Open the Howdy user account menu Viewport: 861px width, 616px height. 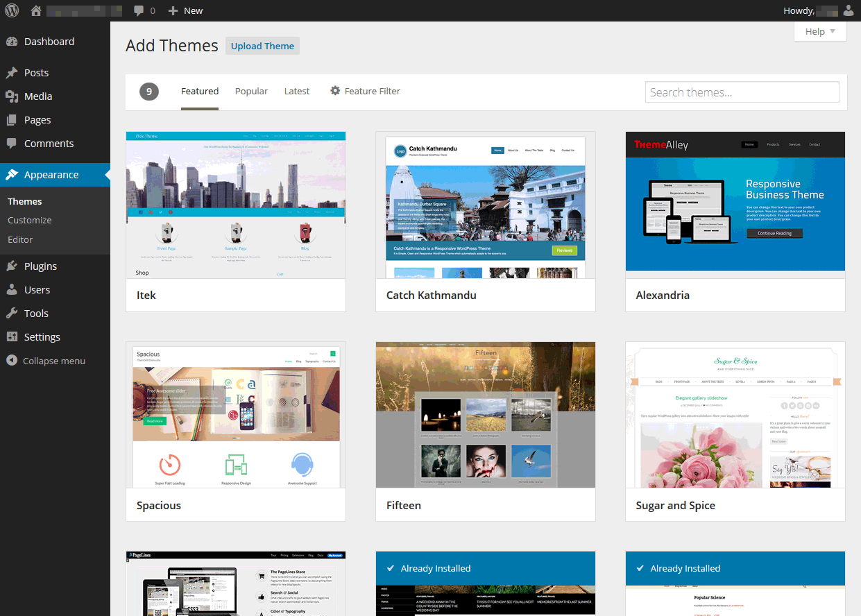click(x=819, y=10)
